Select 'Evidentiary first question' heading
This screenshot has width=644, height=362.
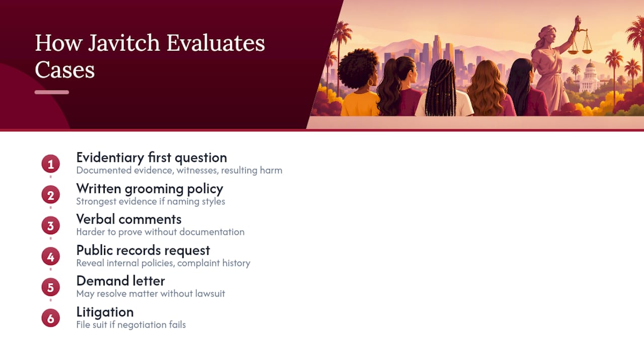pyautogui.click(x=151, y=157)
